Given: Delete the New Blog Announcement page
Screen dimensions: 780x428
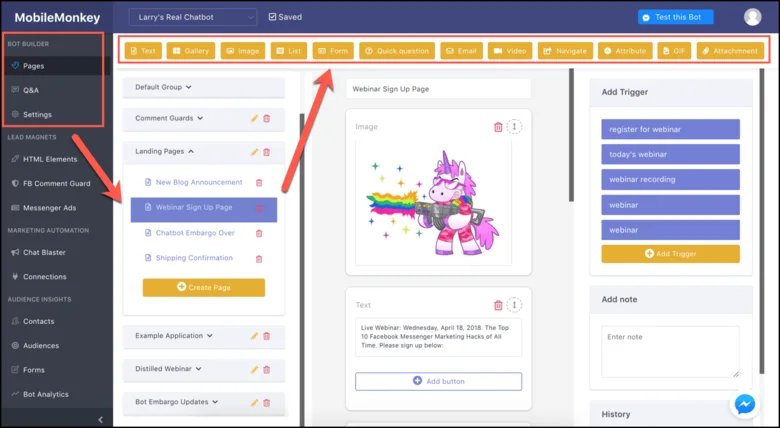Looking at the screenshot, I should pos(259,183).
